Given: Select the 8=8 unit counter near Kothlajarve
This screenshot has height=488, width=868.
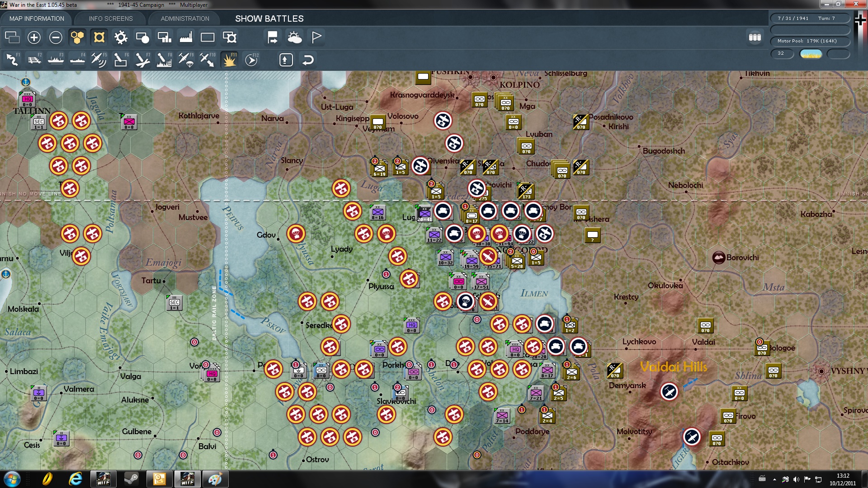Looking at the screenshot, I should [x=129, y=122].
